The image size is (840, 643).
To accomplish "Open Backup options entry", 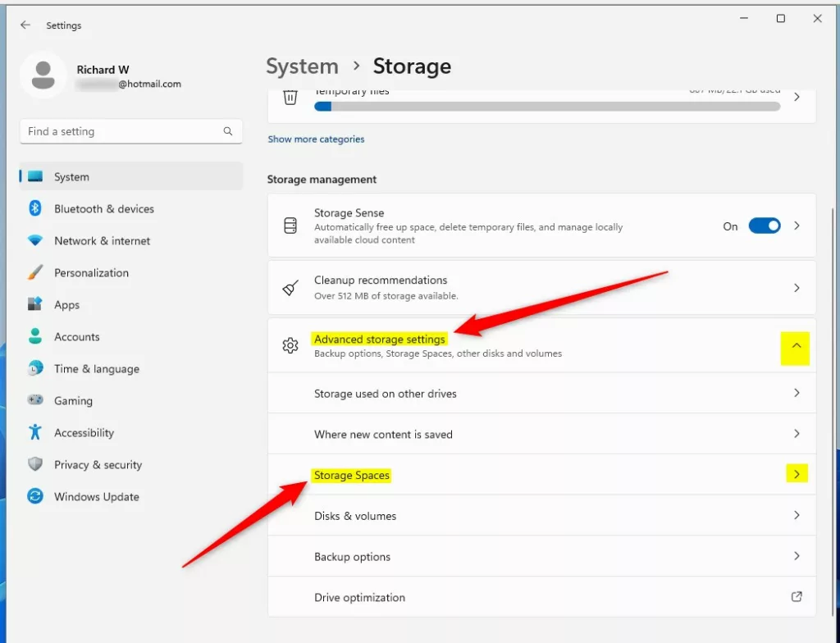I will [x=541, y=556].
